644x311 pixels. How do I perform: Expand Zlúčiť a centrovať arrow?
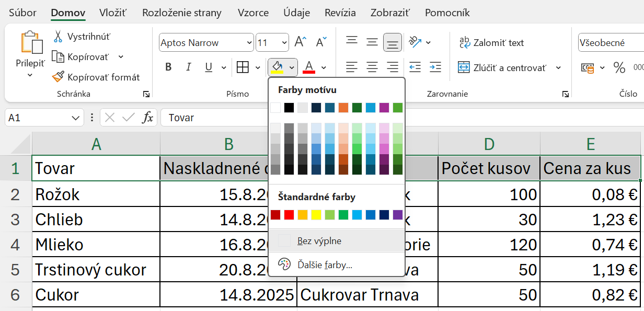558,68
